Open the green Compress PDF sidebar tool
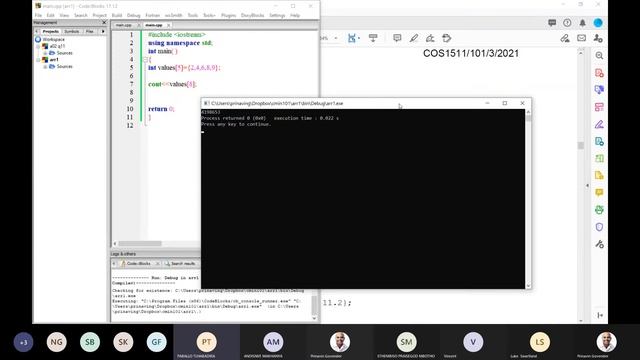 (x=599, y=158)
